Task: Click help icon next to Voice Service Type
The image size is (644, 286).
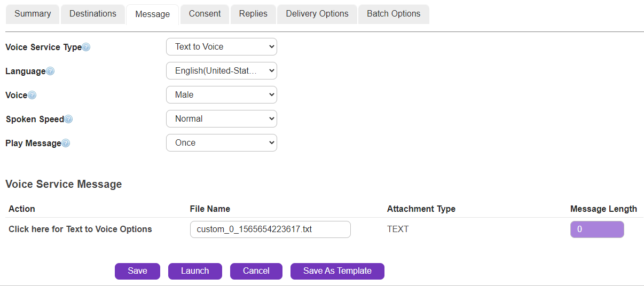Action: coord(86,47)
